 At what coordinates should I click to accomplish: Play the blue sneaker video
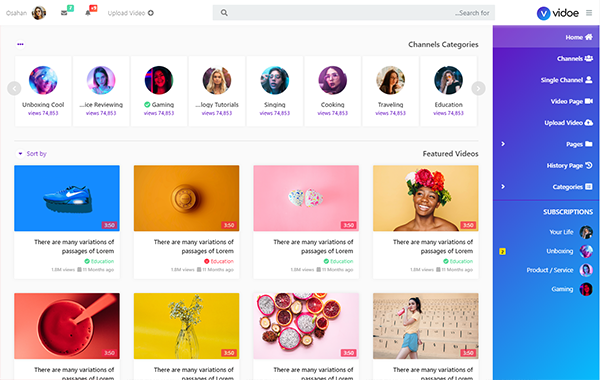click(67, 198)
